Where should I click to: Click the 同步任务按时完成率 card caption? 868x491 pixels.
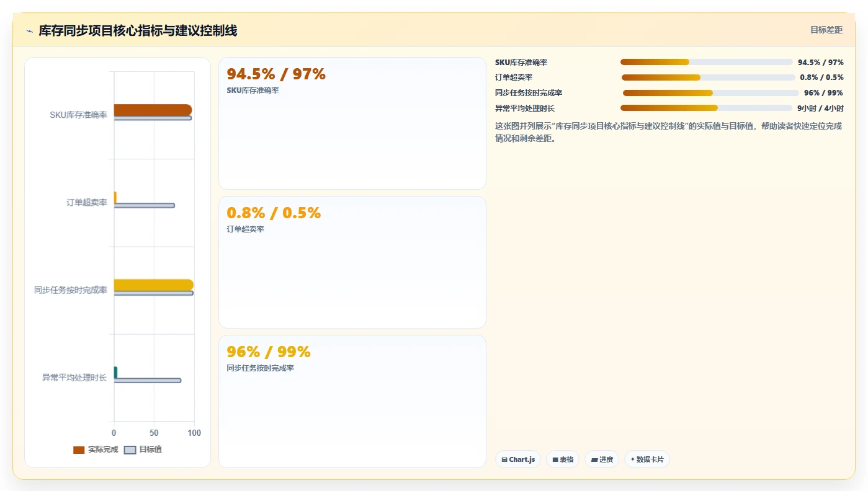260,368
